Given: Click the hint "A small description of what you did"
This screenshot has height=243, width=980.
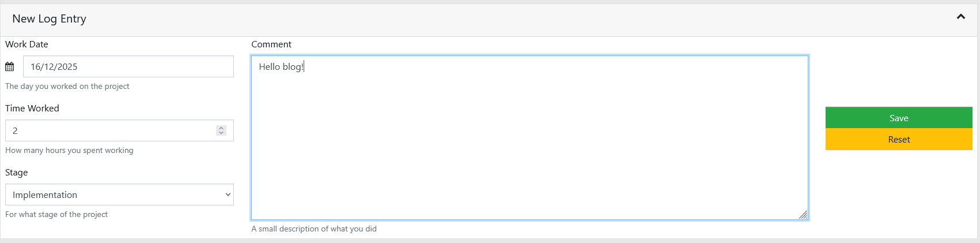Looking at the screenshot, I should coord(314,229).
